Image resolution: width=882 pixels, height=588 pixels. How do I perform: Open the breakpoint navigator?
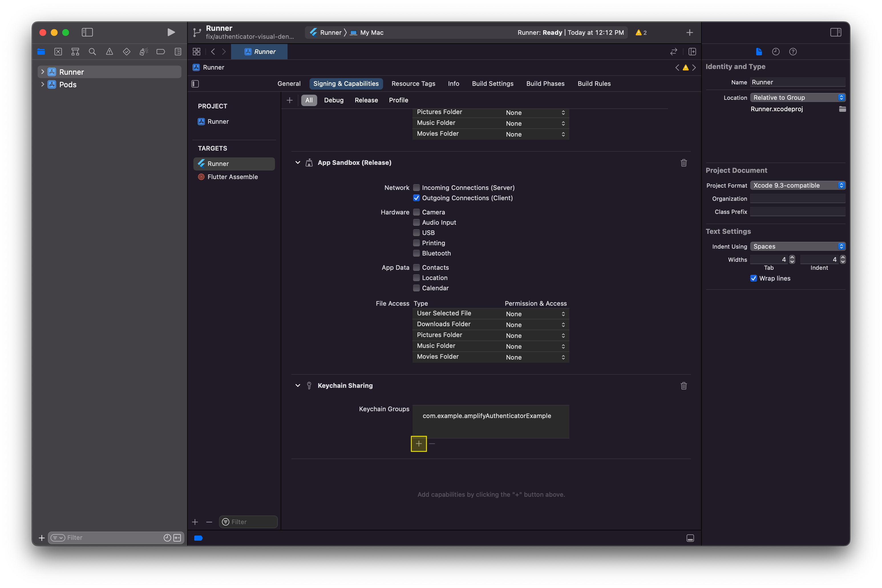[161, 52]
